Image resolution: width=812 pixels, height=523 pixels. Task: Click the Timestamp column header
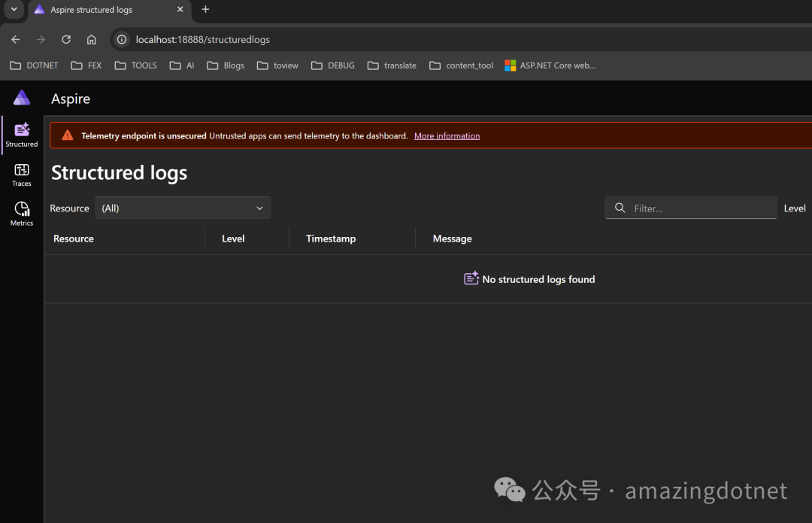331,239
